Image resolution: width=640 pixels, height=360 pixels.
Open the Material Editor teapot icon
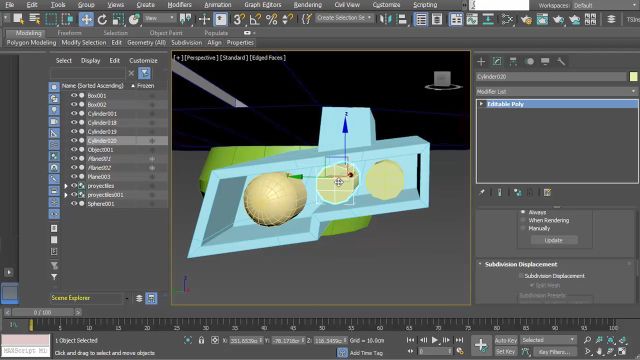pos(526,19)
